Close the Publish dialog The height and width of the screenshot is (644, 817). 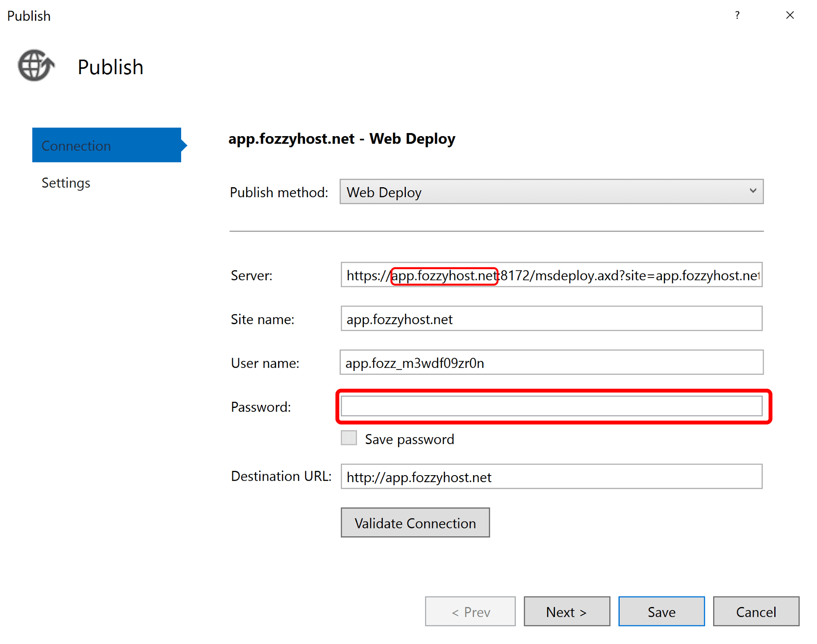[x=790, y=15]
